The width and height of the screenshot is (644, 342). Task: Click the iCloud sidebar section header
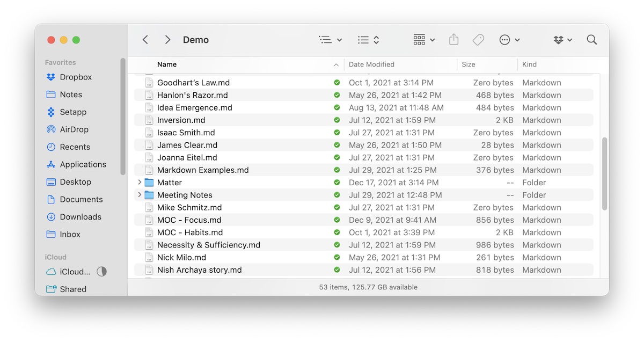pos(56,257)
